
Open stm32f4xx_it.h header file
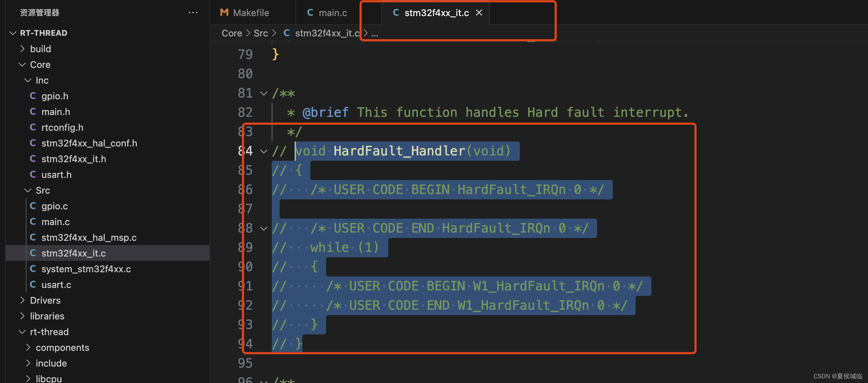pyautogui.click(x=108, y=159)
